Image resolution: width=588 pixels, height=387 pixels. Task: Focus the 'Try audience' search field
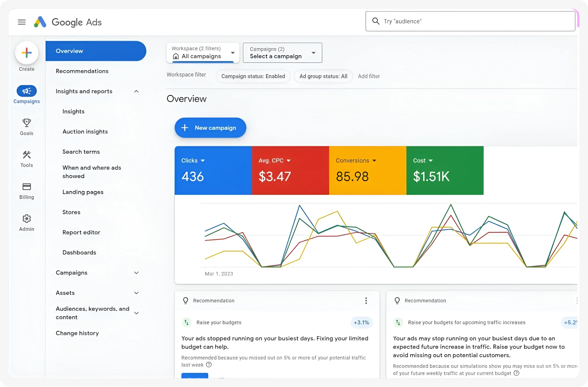pos(470,21)
